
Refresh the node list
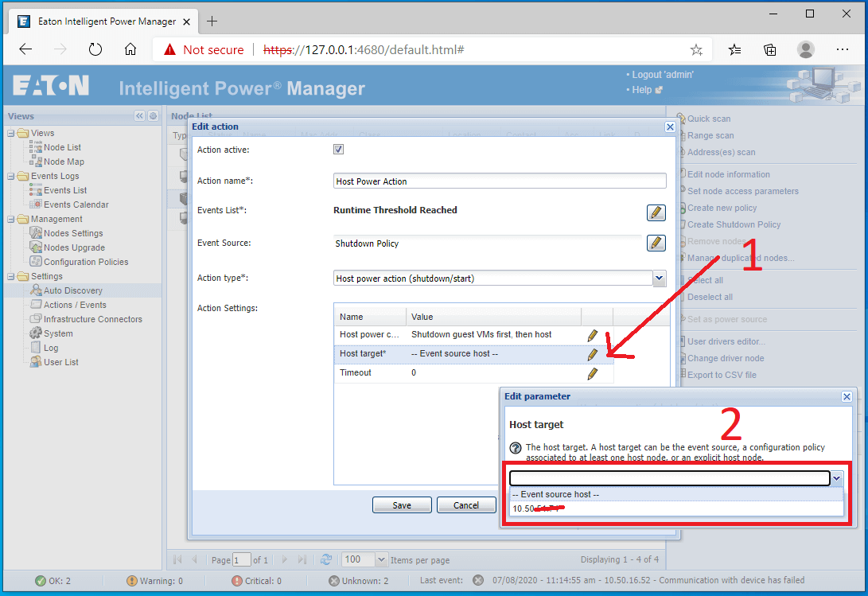point(325,559)
